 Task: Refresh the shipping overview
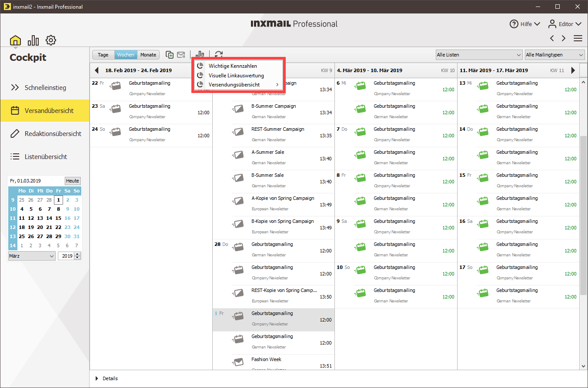(x=219, y=55)
